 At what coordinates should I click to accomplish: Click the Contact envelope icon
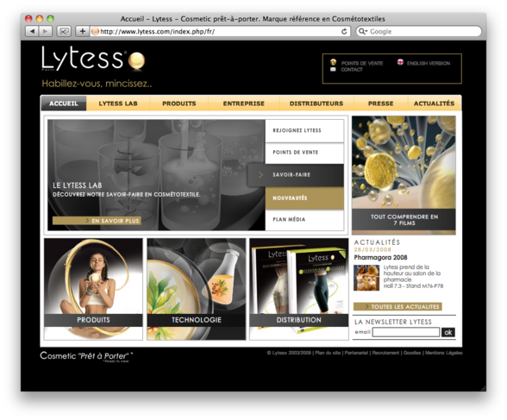[333, 70]
